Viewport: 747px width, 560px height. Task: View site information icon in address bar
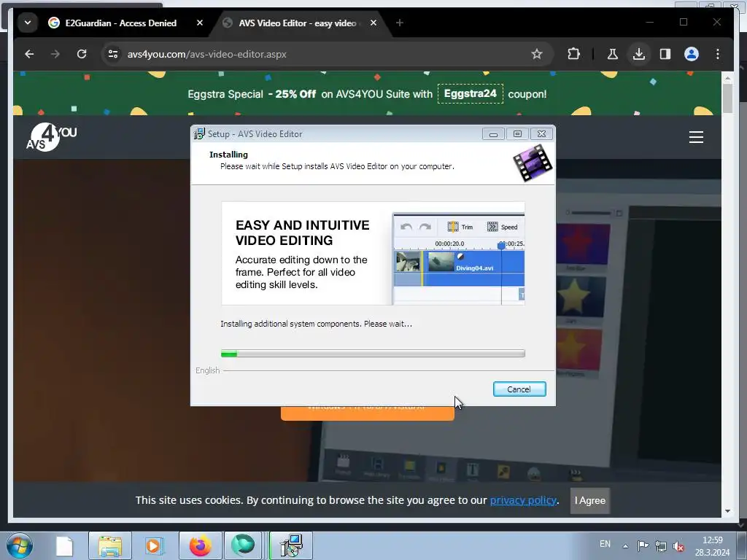pos(113,54)
